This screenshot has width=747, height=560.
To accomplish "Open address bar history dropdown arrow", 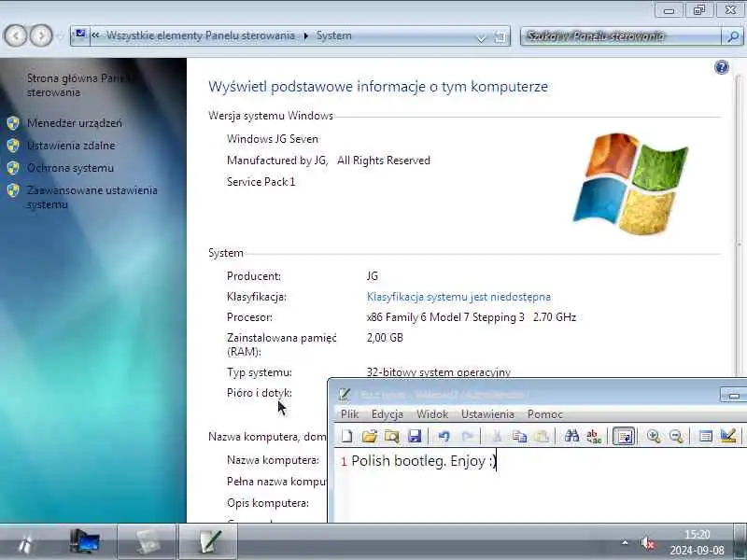I will tap(481, 36).
